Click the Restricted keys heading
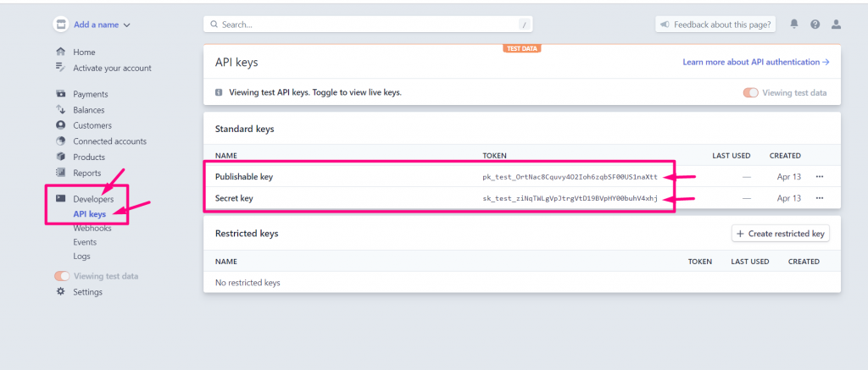868x370 pixels. click(x=247, y=234)
